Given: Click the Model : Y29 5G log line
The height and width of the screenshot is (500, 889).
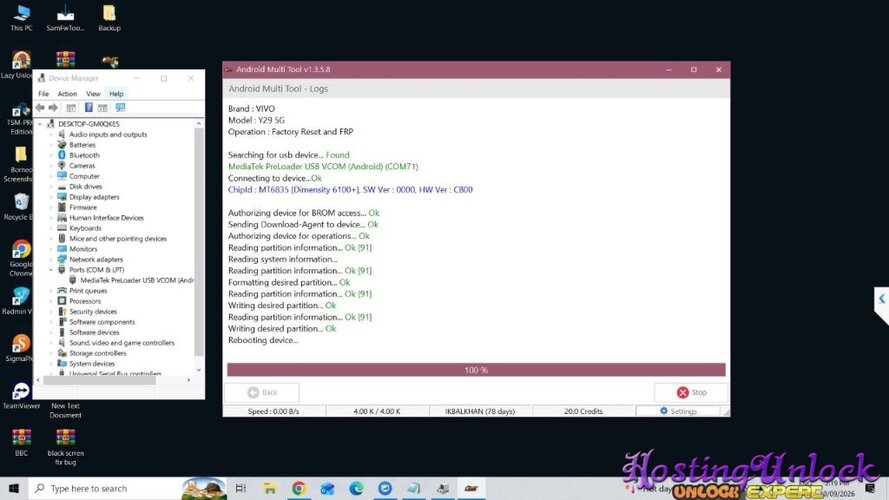Looking at the screenshot, I should [x=256, y=120].
